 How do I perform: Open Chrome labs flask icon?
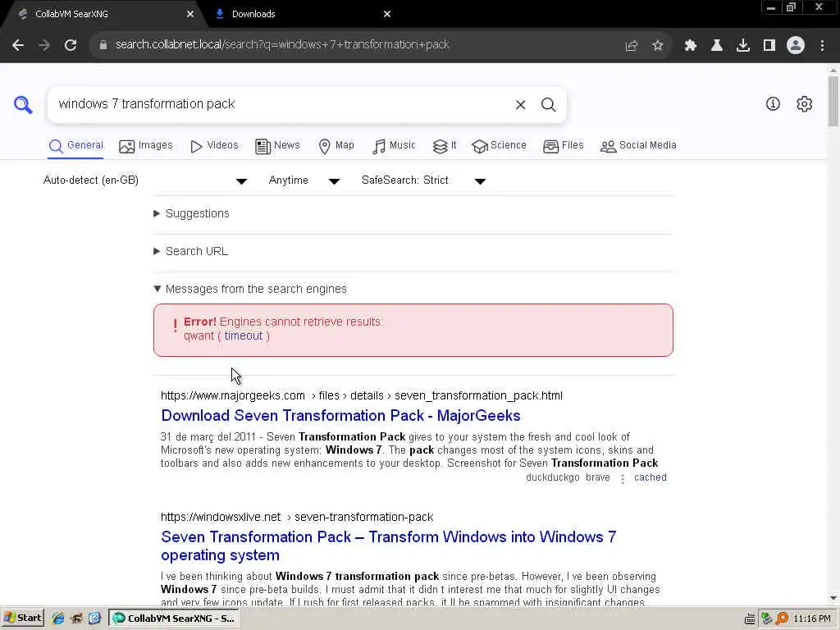716,46
